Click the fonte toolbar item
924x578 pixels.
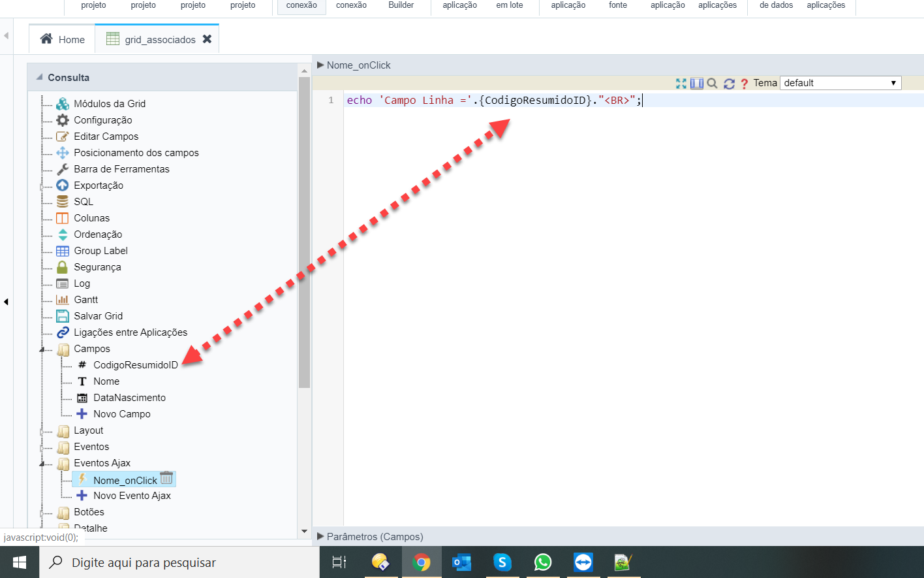[618, 5]
